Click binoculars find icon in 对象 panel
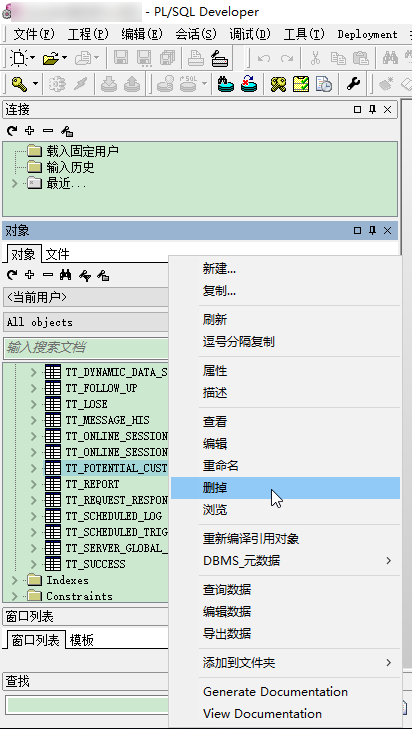412x729 pixels. click(x=66, y=275)
